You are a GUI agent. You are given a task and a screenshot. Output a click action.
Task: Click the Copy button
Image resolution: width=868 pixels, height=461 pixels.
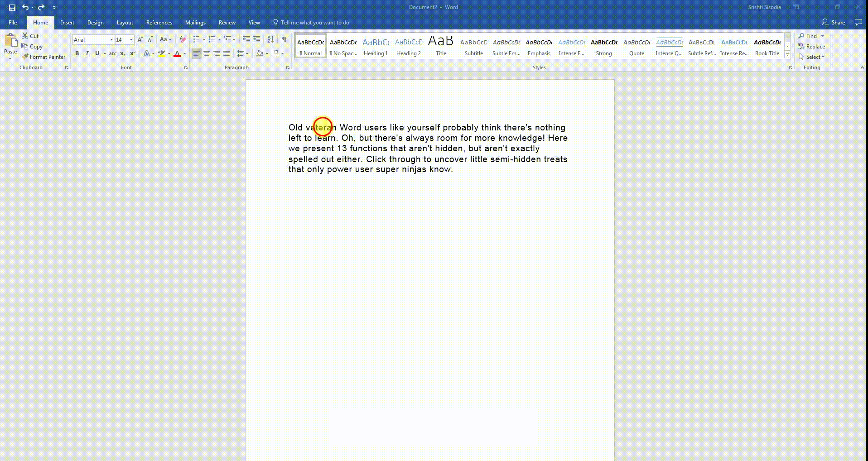[x=32, y=46]
